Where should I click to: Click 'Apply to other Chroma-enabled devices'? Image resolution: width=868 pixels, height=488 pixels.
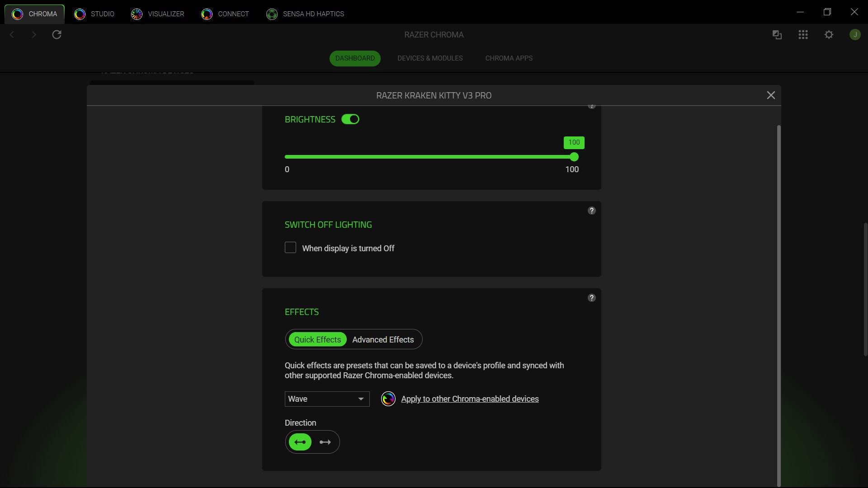coord(470,399)
